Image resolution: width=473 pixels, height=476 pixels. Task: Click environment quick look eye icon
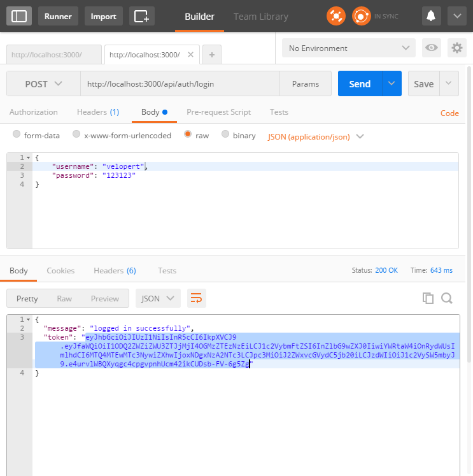click(x=432, y=48)
